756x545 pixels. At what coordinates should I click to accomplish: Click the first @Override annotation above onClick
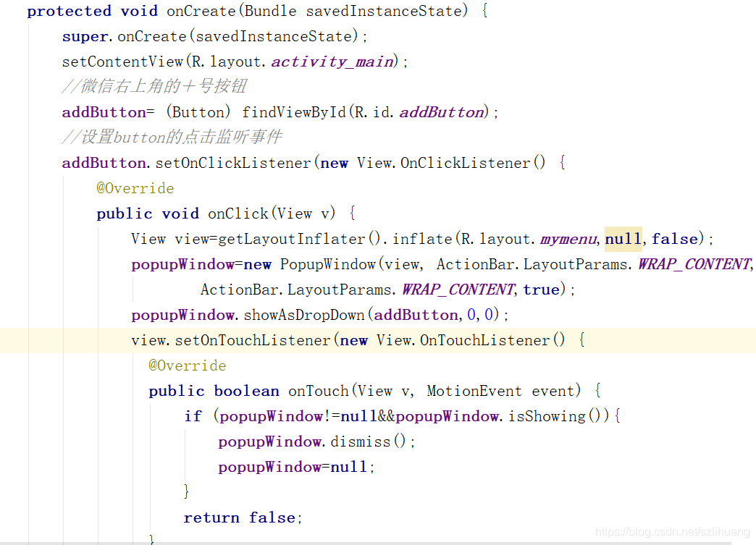135,188
